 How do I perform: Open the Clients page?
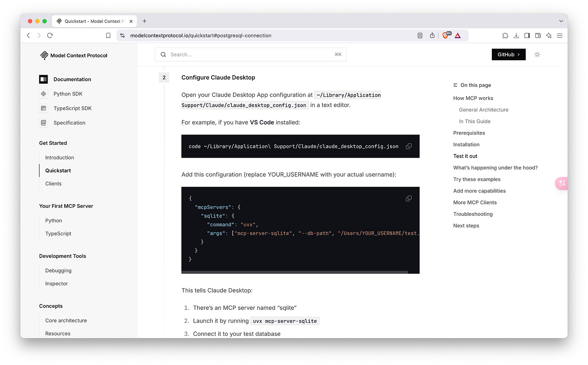click(x=53, y=184)
